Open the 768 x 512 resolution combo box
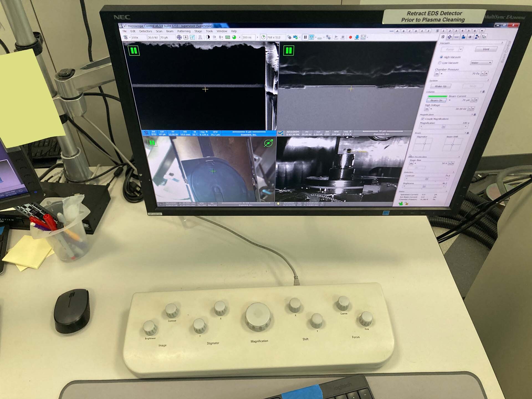Viewport: 532px width, 399px height. click(276, 37)
